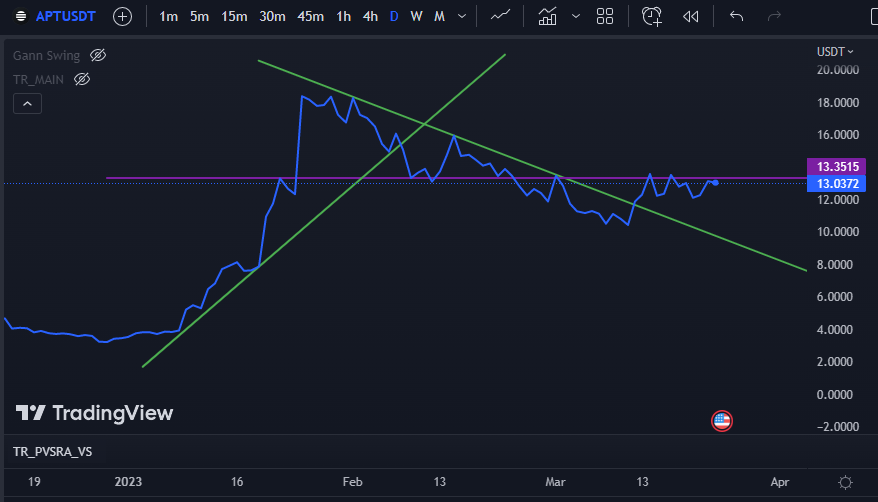Show the Gann Swing indicator

(98, 55)
